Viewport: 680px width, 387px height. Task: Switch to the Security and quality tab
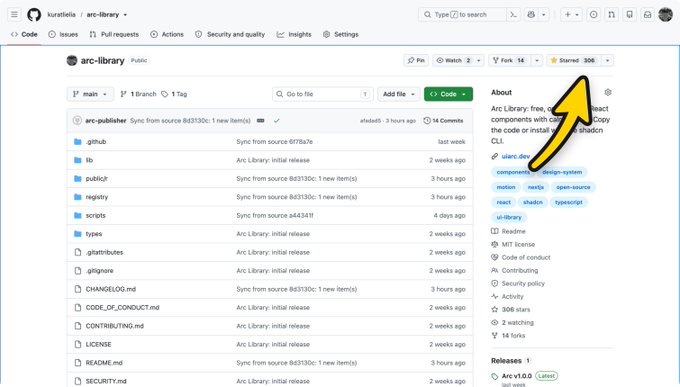[230, 34]
